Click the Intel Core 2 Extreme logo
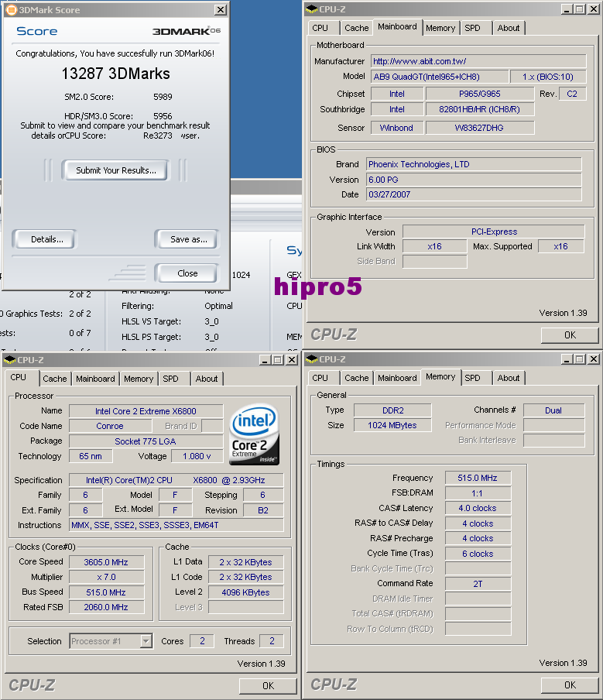The width and height of the screenshot is (603, 700). [254, 434]
